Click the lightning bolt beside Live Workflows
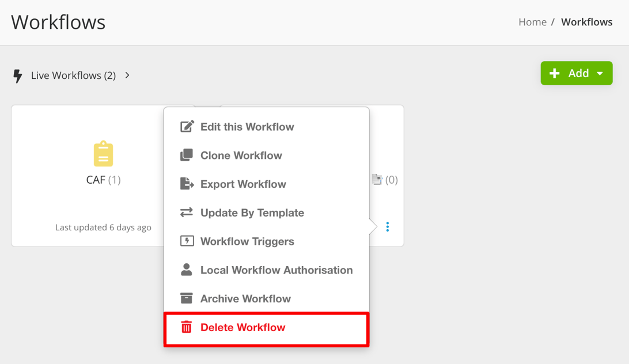Screen dimensions: 629x364 coord(17,75)
